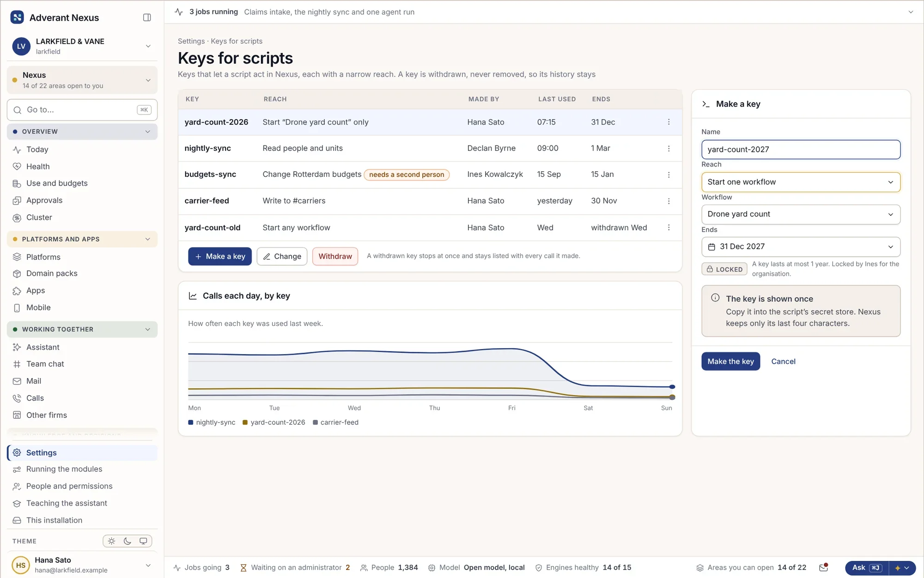924x578 pixels.
Task: Click the lock icon on the LOCKED badge
Action: point(710,269)
